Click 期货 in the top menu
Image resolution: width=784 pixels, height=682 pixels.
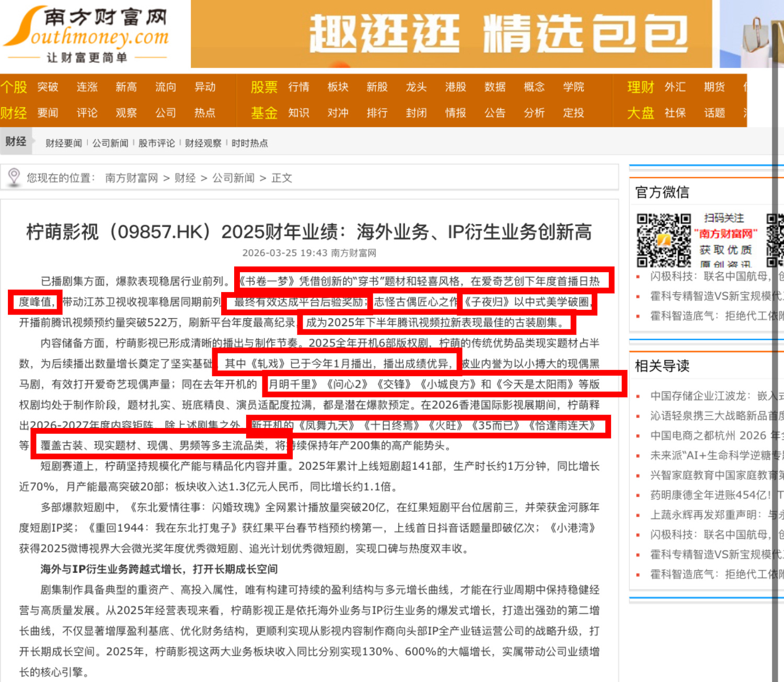click(714, 87)
